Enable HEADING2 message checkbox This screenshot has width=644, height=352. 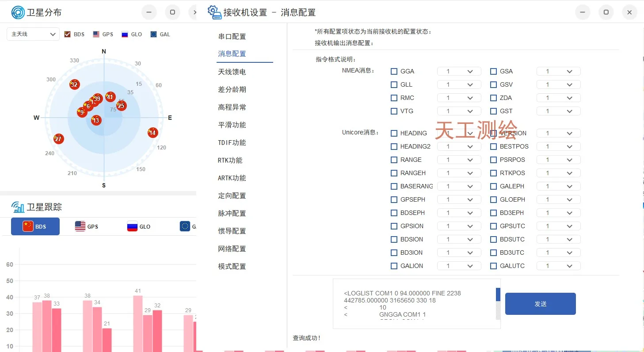tap(394, 146)
